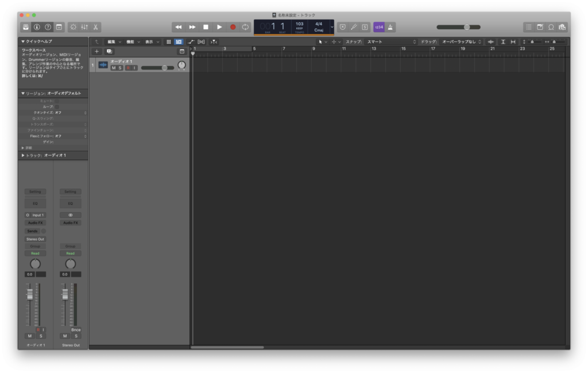
Task: Adjust the master volume slider
Action: click(x=458, y=27)
